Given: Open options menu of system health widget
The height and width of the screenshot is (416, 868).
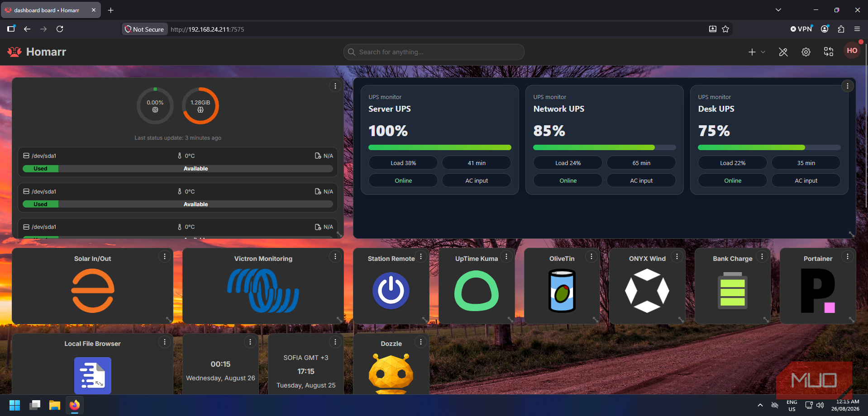Looking at the screenshot, I should tap(335, 86).
